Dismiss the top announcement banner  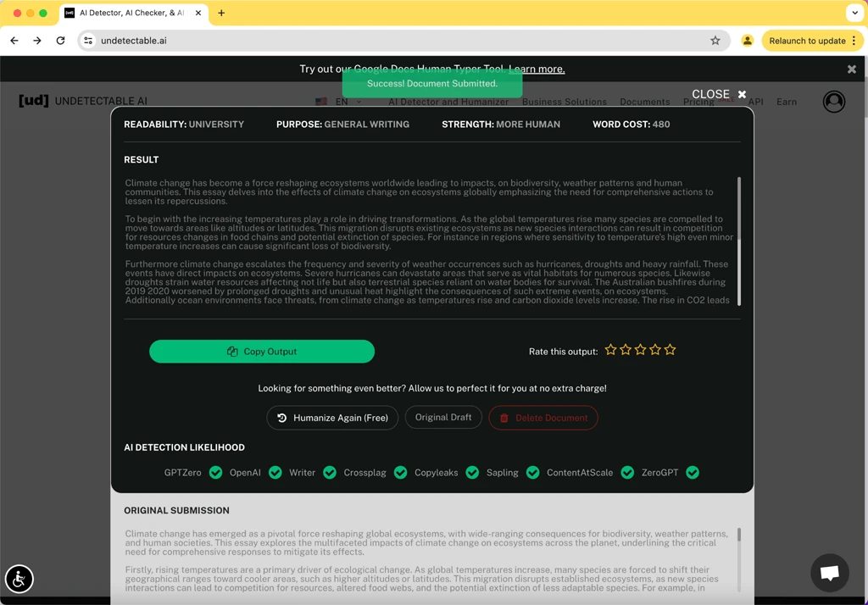(851, 69)
